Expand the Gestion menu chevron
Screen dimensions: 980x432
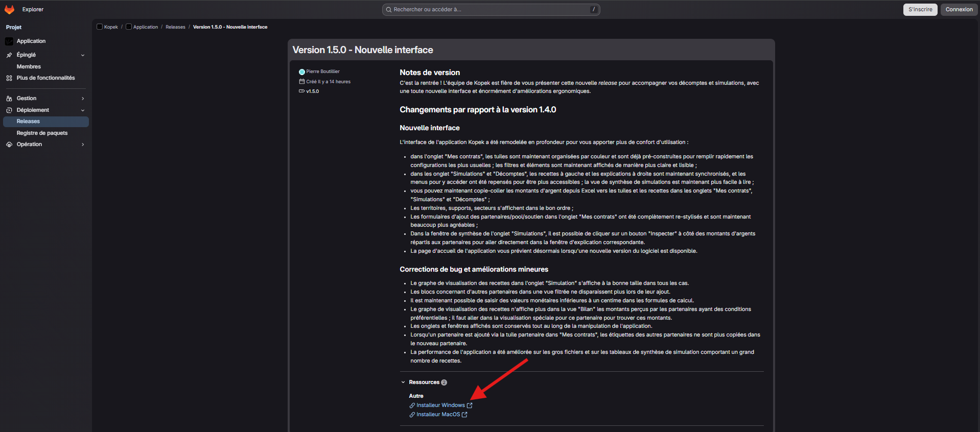click(x=83, y=99)
